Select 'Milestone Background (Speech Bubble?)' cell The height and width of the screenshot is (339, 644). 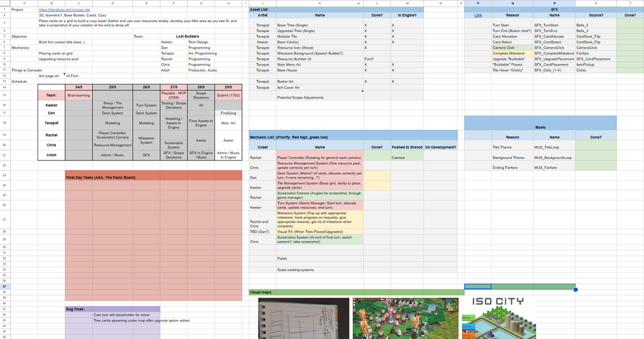pyautogui.click(x=320, y=53)
